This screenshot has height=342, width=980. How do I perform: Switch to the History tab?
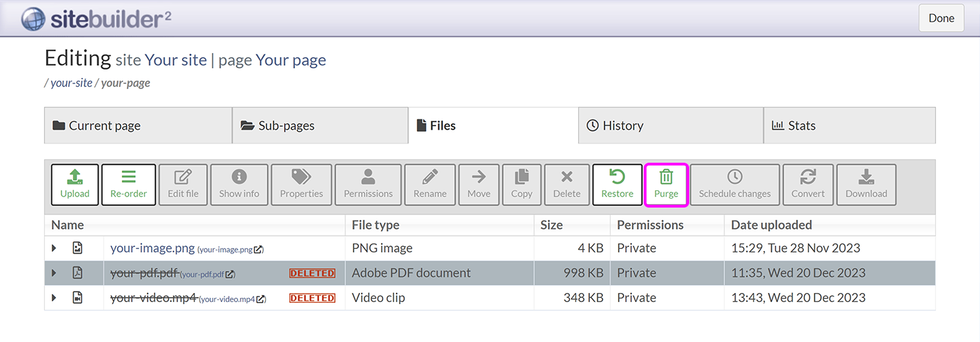point(622,125)
